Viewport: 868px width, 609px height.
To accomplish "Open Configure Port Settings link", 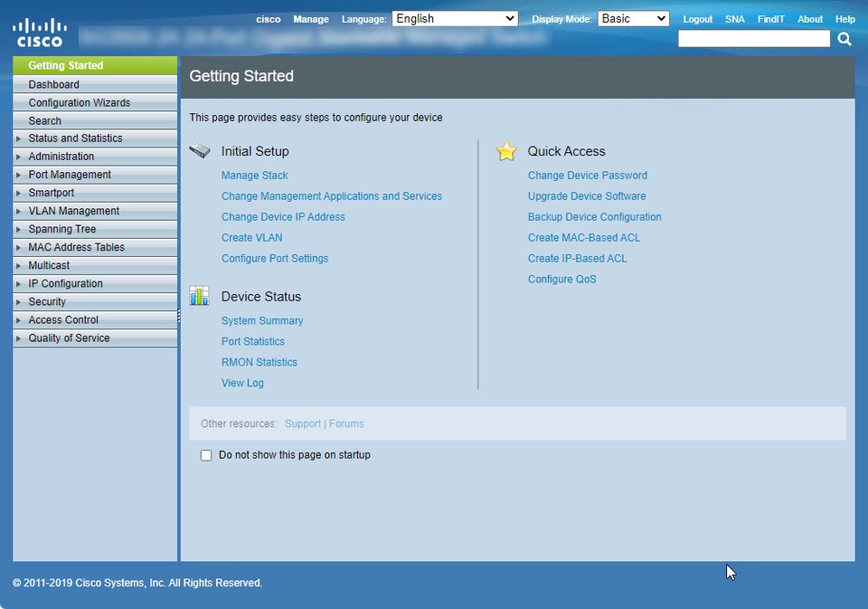I will click(x=275, y=258).
